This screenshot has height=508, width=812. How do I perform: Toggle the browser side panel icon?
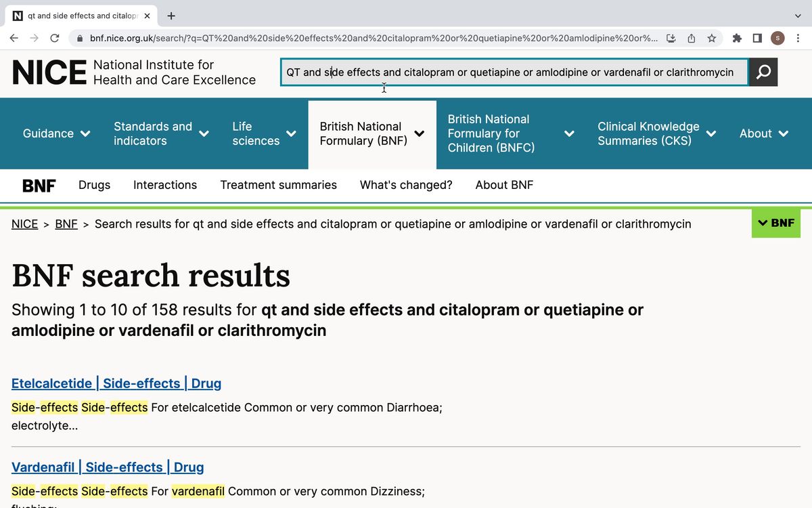pos(757,39)
